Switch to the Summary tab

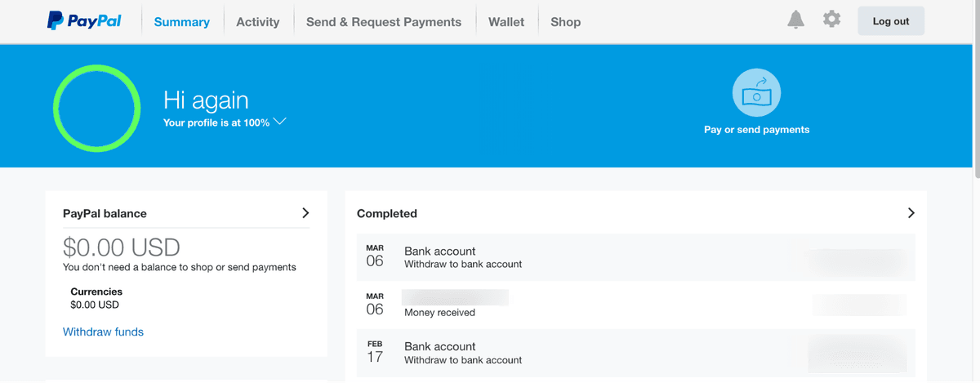(x=181, y=22)
